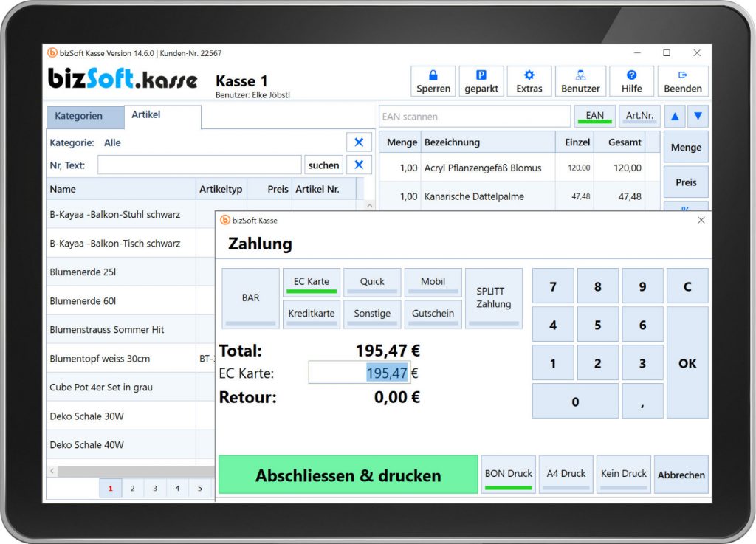756x544 pixels.
Task: Click the EAN scannen input field
Action: click(475, 117)
